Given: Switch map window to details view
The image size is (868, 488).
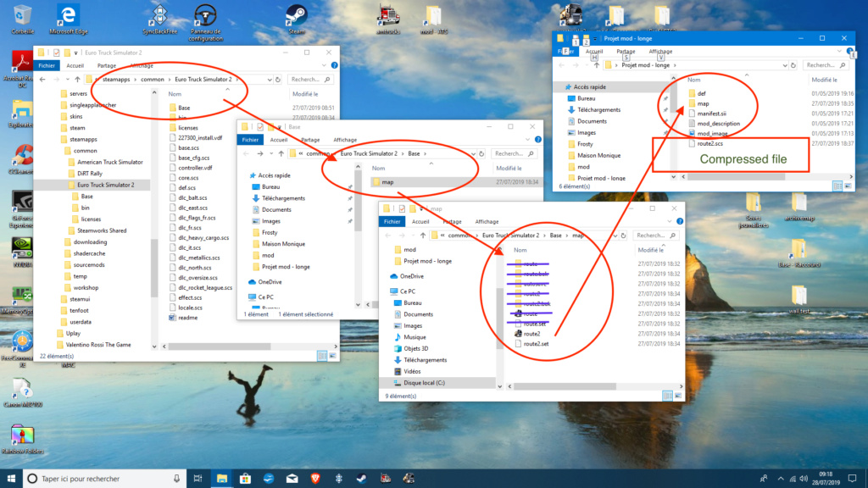Looking at the screenshot, I should pos(668,396).
